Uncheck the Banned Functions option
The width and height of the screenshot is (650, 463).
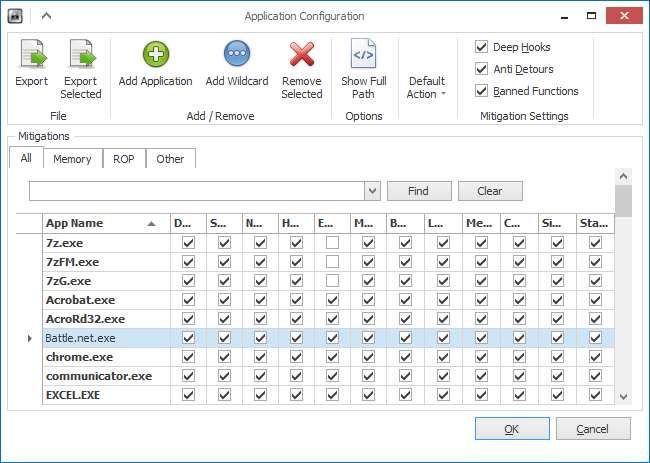(482, 91)
